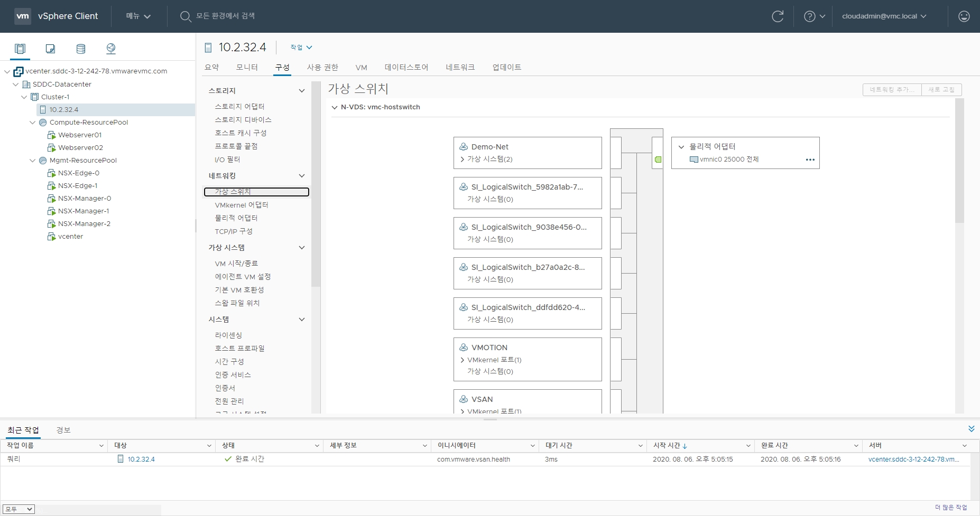Collapse the vcenter.sddc tree node
The image size is (980, 516).
(x=7, y=71)
